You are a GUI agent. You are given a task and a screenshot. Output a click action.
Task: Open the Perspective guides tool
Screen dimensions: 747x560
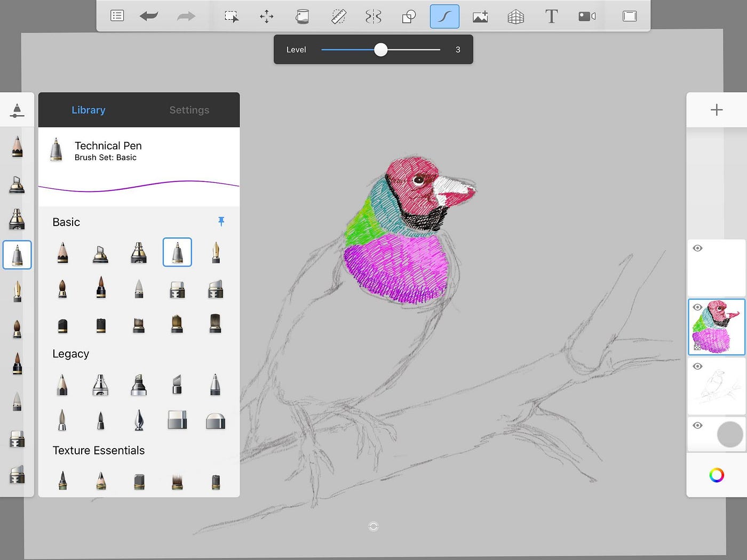(x=515, y=16)
